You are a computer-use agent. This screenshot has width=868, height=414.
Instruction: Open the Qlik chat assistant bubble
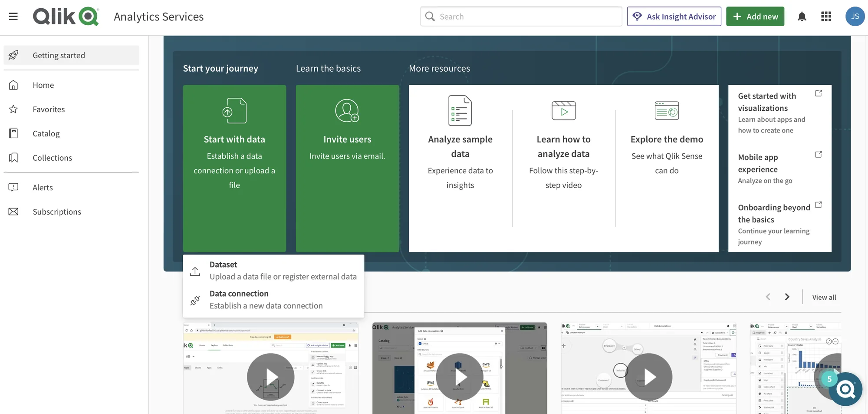pos(845,389)
